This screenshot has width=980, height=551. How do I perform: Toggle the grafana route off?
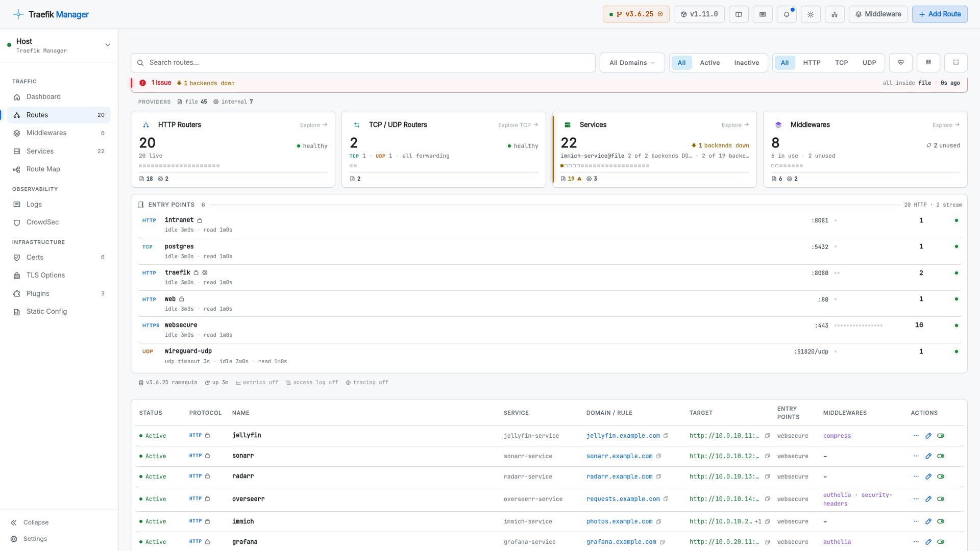(941, 542)
